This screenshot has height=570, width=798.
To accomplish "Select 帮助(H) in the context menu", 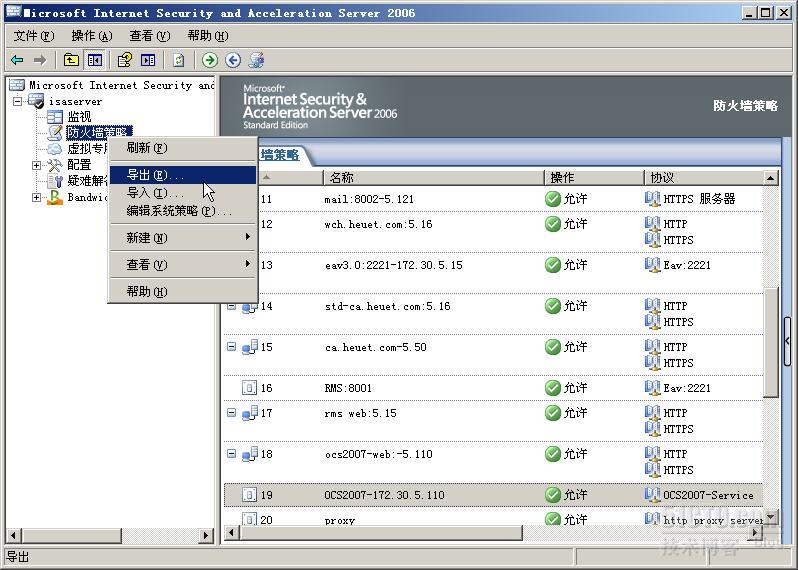I will coord(183,292).
